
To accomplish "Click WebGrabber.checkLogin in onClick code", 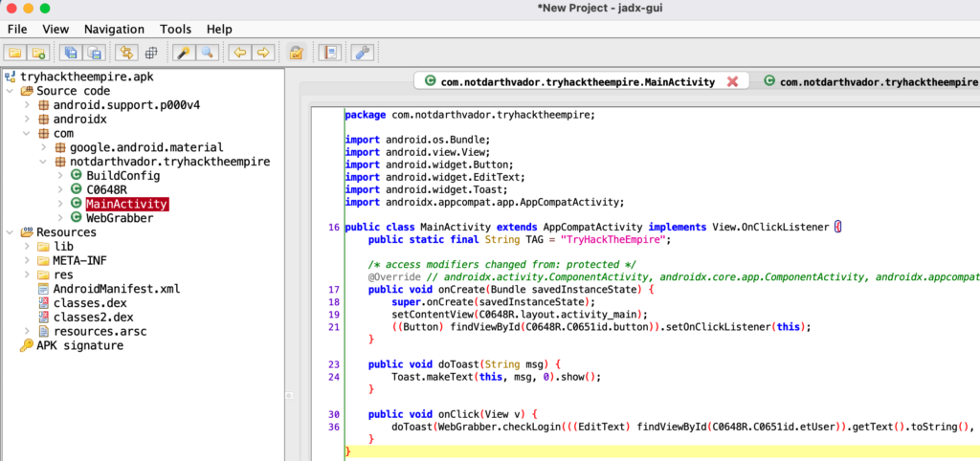I will coord(498,427).
